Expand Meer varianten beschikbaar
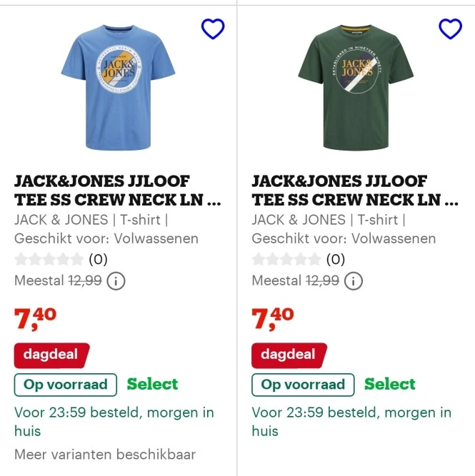Screen dimensions: 475x476 point(105,454)
